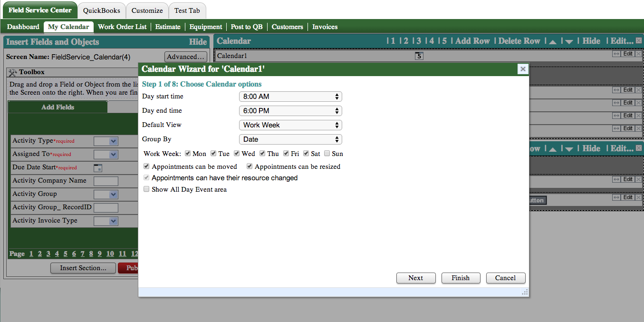Viewport: 644px width, 322px height.
Task: Click Next in Calendar Wizard
Action: pyautogui.click(x=415, y=278)
